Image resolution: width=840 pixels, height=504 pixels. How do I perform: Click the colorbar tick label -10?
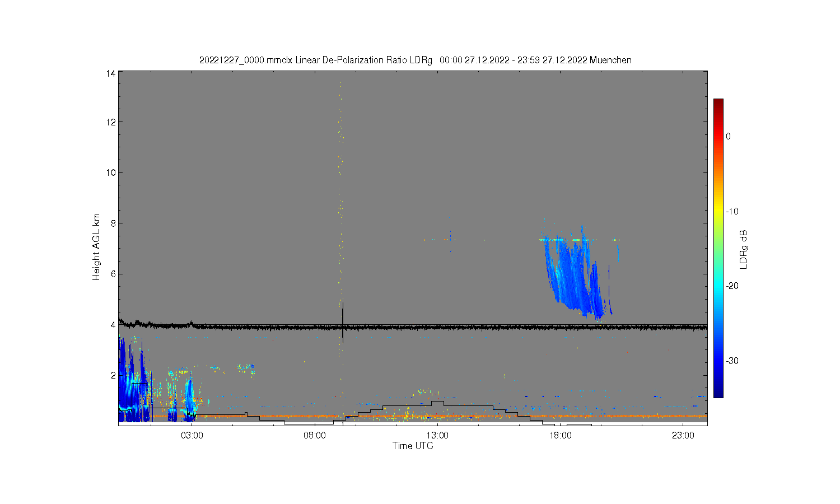click(732, 211)
